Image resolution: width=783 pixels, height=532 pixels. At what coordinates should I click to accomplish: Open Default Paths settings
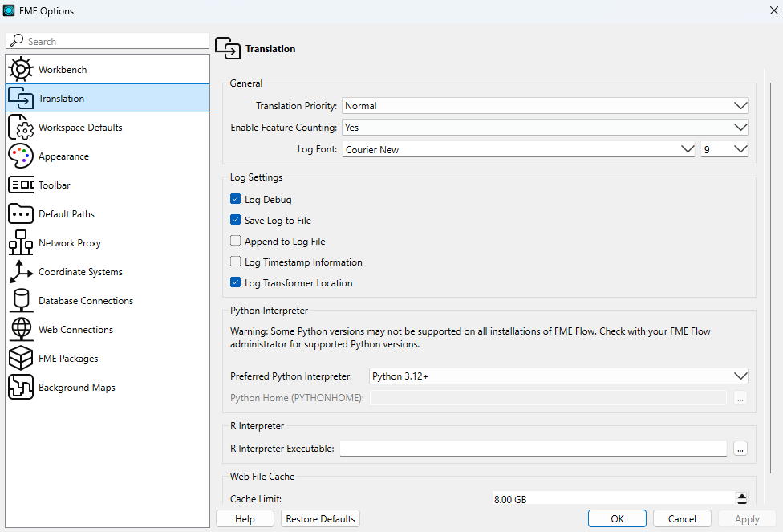point(108,213)
